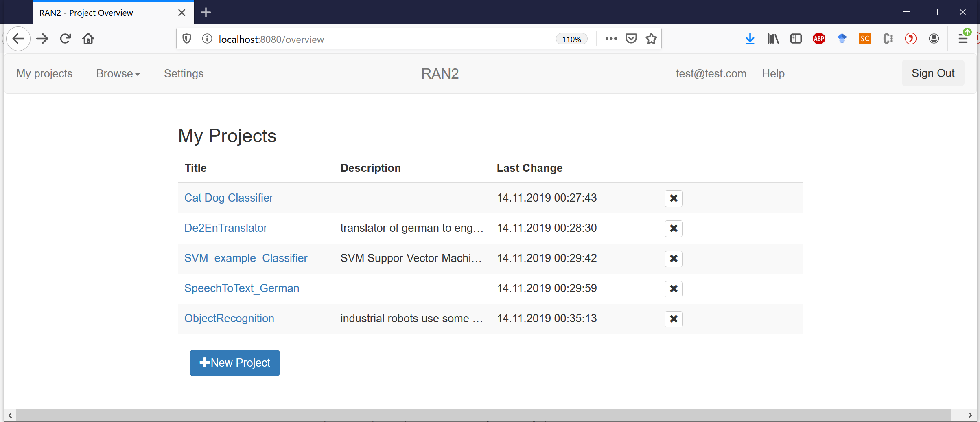Open the De2EnTranslator project
980x422 pixels.
click(226, 228)
